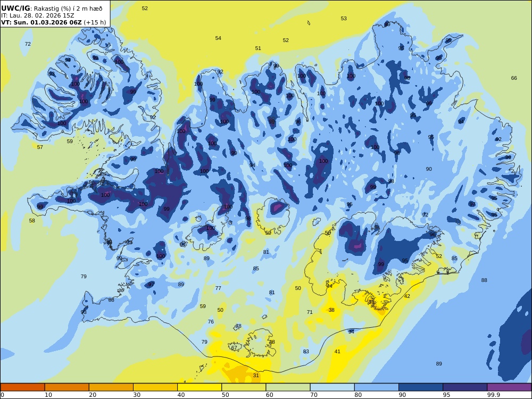Click the 0–10 dark orange legend swatch
The height and width of the screenshot is (399, 532).
pyautogui.click(x=22, y=387)
